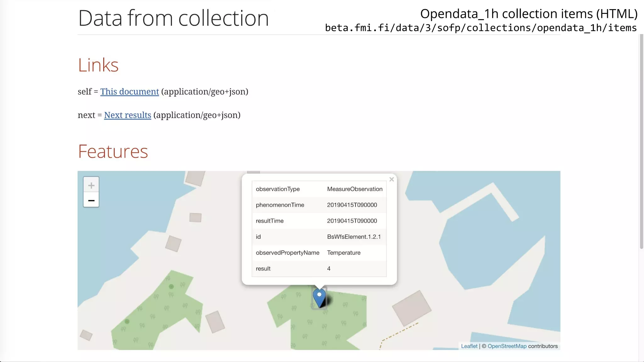
Task: Open the Leaflet attribution link
Action: (469, 346)
